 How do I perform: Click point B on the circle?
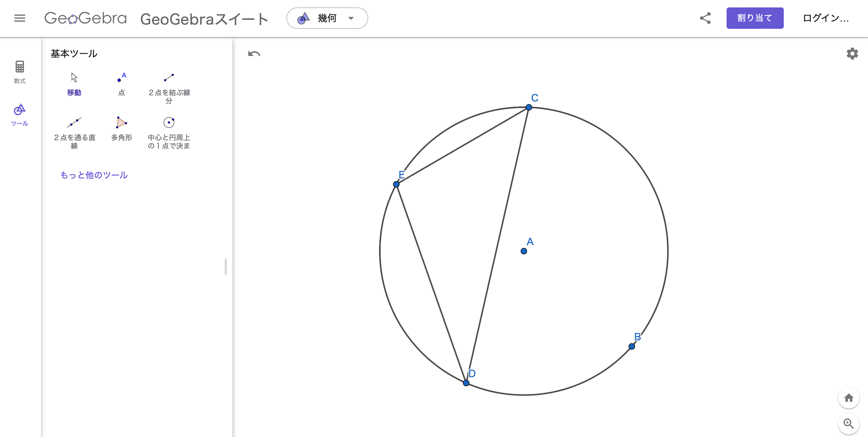(632, 346)
